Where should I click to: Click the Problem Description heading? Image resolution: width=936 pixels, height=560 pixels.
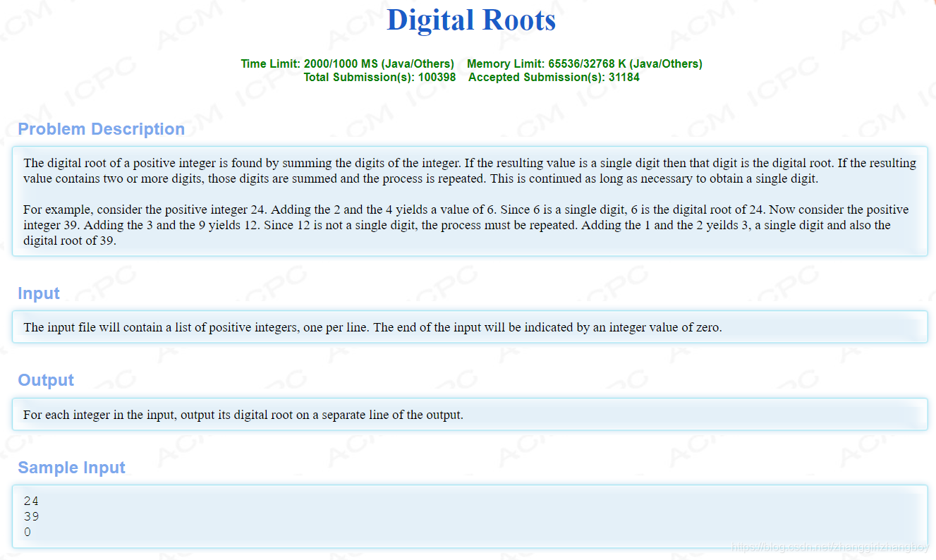(101, 129)
